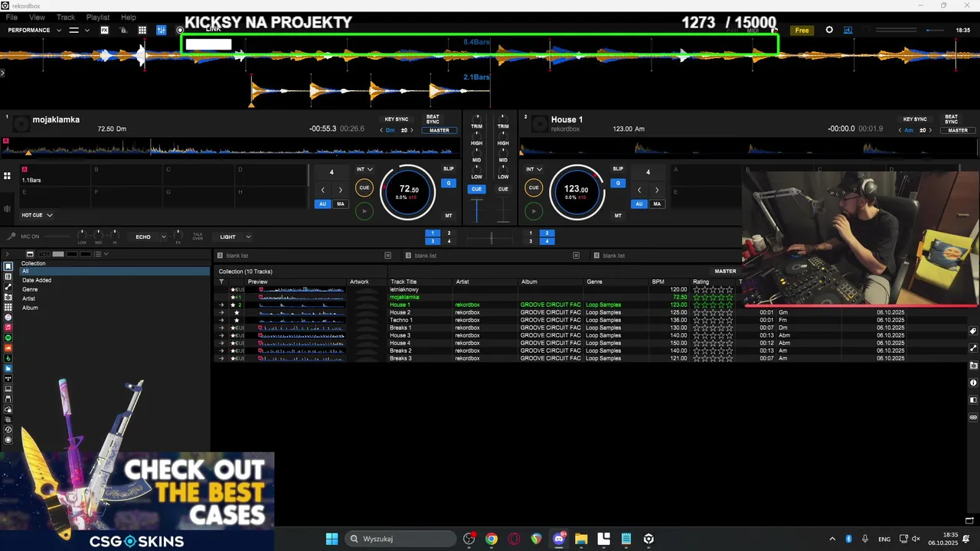Open the HOT CUE pad mode dropdown
Screen dimensions: 980x551
point(37,215)
